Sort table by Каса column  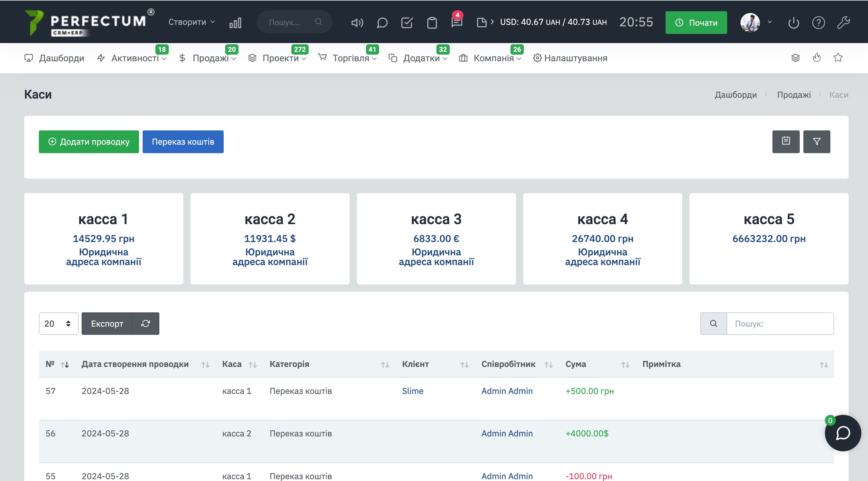[239, 364]
